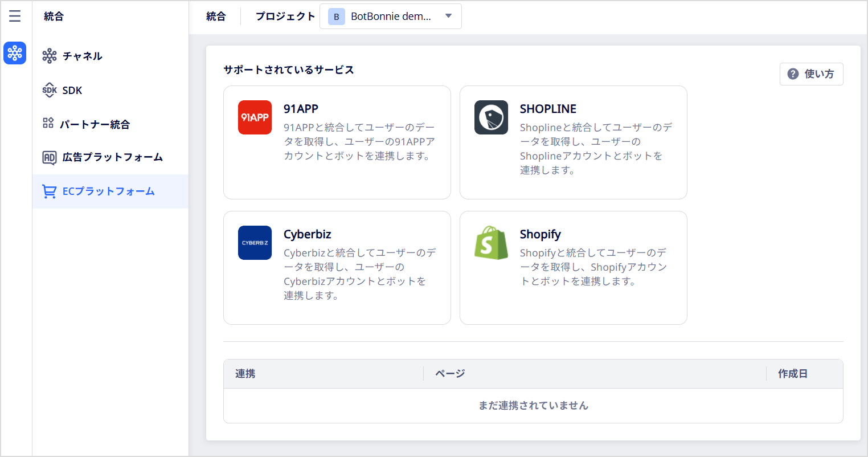Click the 広告プラットフォーム AD icon

point(50,158)
